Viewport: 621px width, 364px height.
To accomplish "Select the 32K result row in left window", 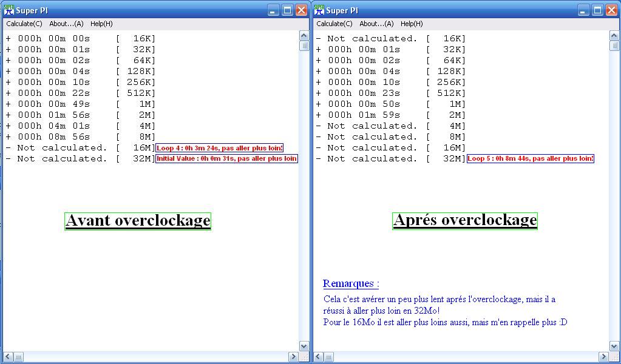I will pos(80,50).
